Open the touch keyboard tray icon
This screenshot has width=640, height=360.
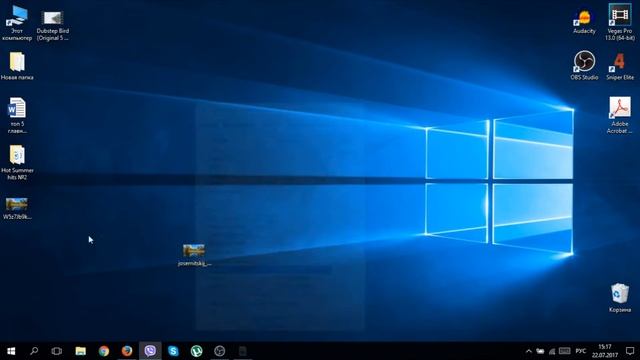(564, 351)
